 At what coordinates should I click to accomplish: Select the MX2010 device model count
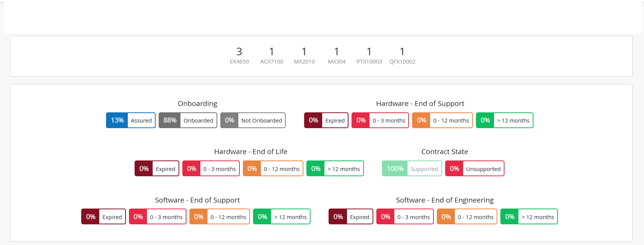click(x=304, y=55)
